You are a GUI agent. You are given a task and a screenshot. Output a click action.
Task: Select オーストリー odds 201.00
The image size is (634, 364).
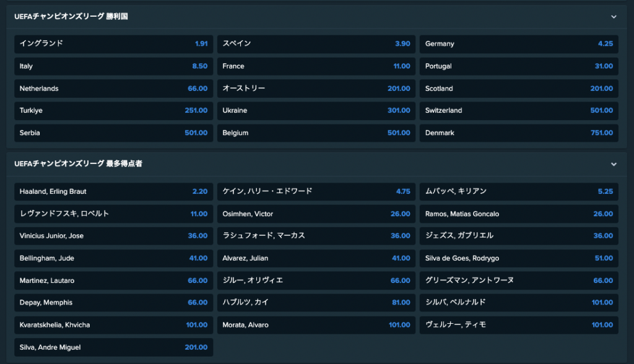[x=316, y=88]
